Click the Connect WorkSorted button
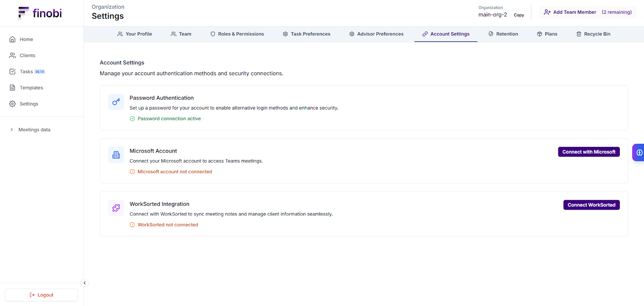Screen dimensions: 644x306 [592, 205]
